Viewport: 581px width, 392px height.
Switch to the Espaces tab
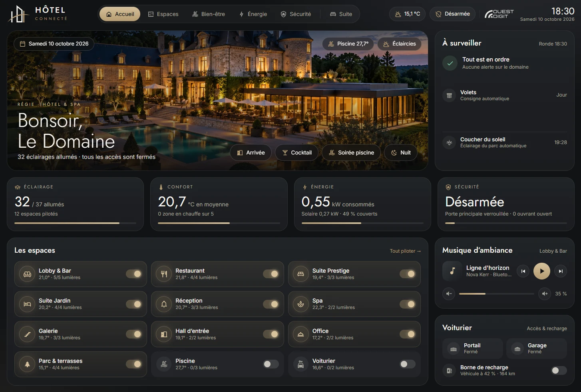click(x=163, y=14)
